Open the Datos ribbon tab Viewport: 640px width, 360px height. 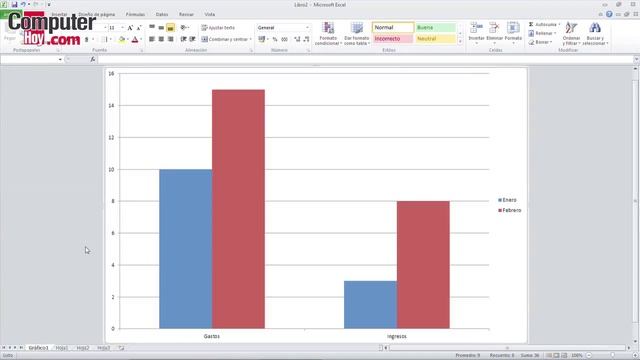(x=162, y=14)
